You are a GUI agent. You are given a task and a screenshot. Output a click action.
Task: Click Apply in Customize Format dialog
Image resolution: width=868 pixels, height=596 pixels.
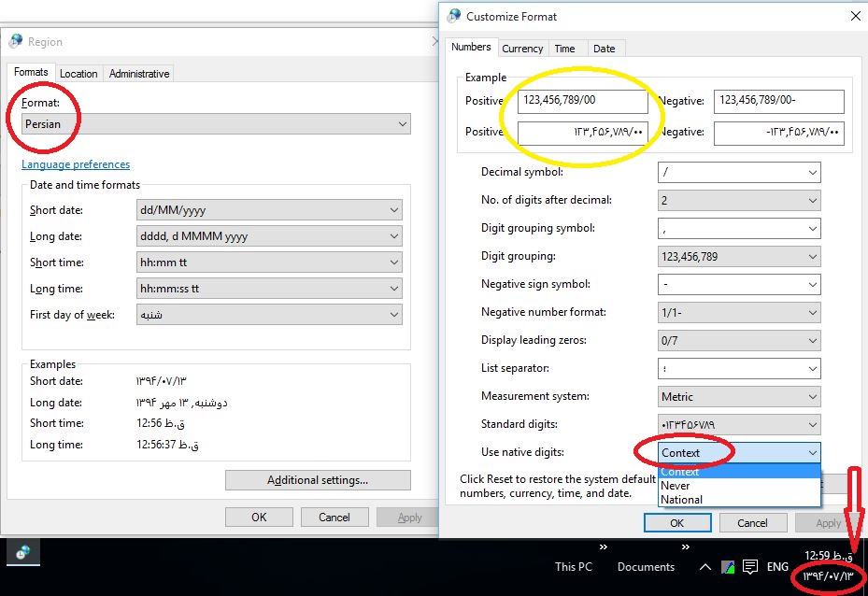coord(828,523)
